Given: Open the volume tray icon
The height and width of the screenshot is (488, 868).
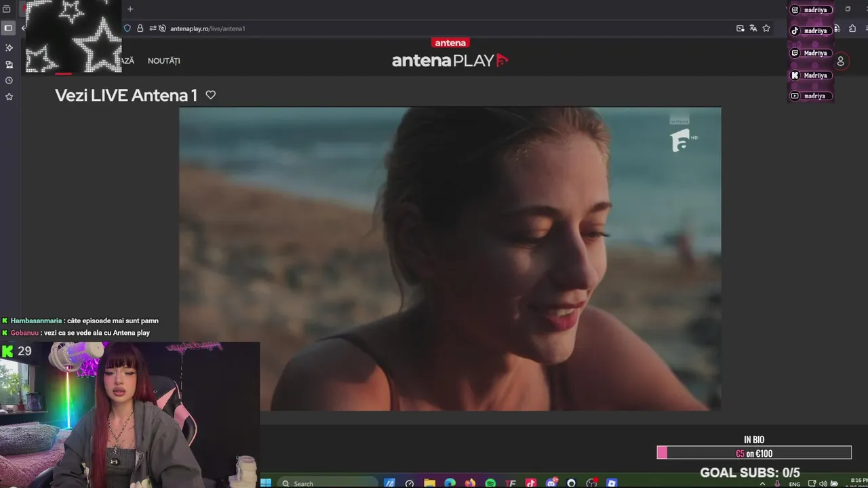Looking at the screenshot, I should (823, 484).
